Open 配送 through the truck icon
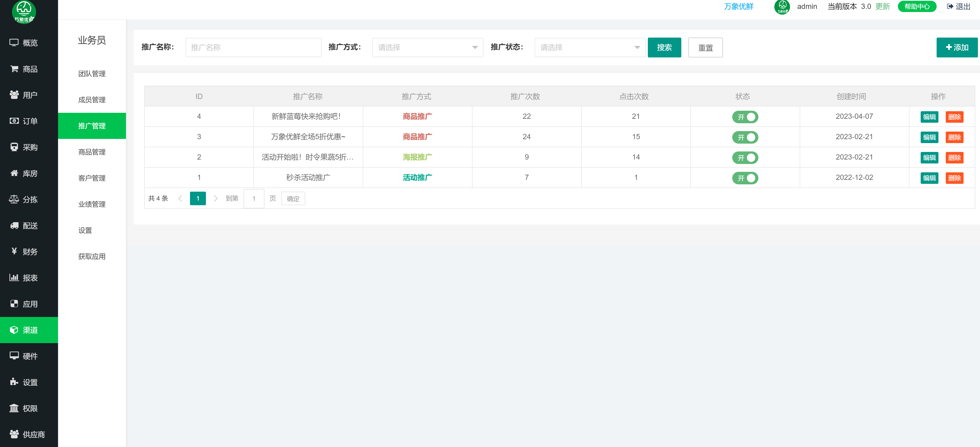 (14, 225)
